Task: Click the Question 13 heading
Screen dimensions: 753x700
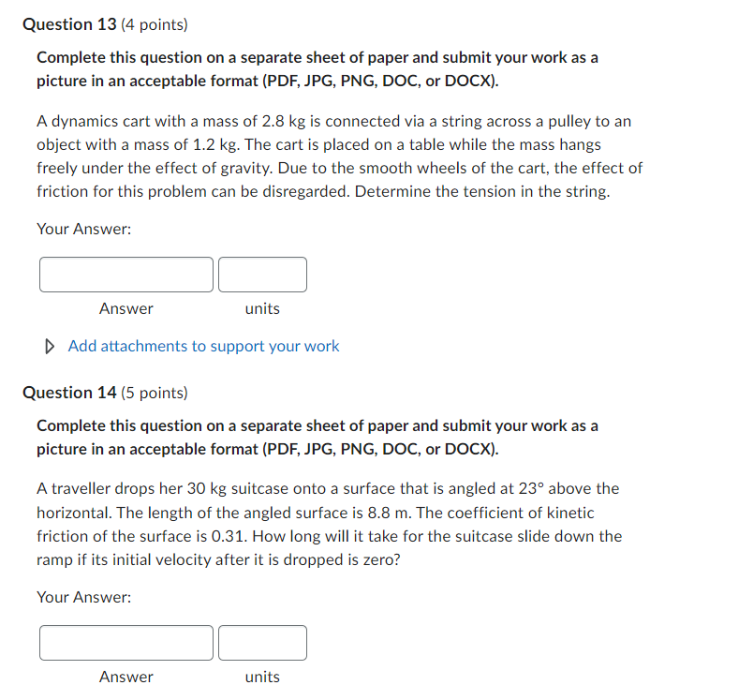Action: (68, 24)
